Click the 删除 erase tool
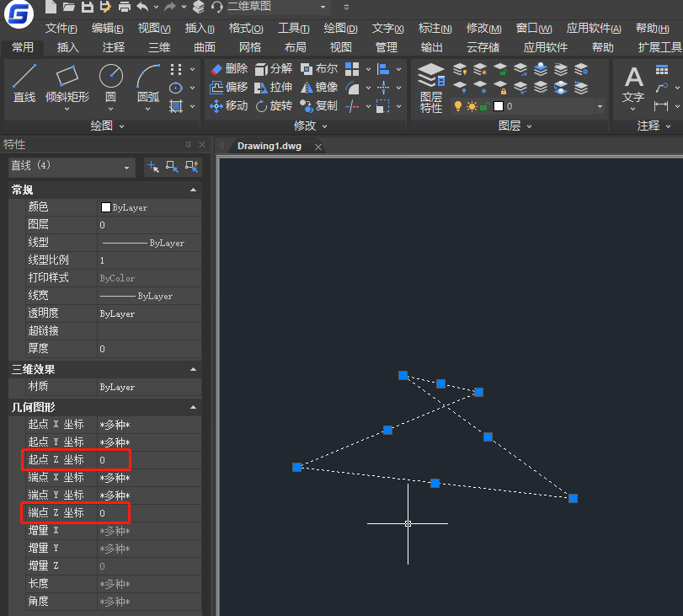The height and width of the screenshot is (616, 683). [229, 69]
